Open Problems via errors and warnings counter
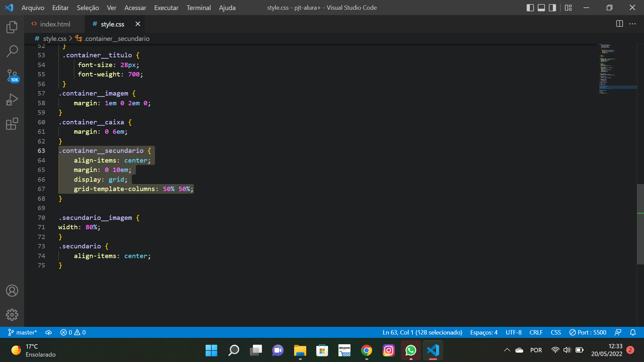644x362 pixels. pos(73,332)
